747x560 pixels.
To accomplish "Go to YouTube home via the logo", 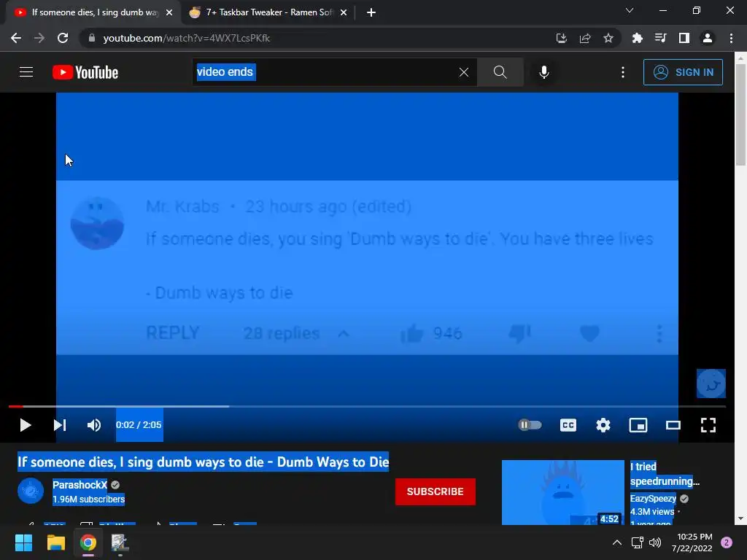I will (85, 72).
